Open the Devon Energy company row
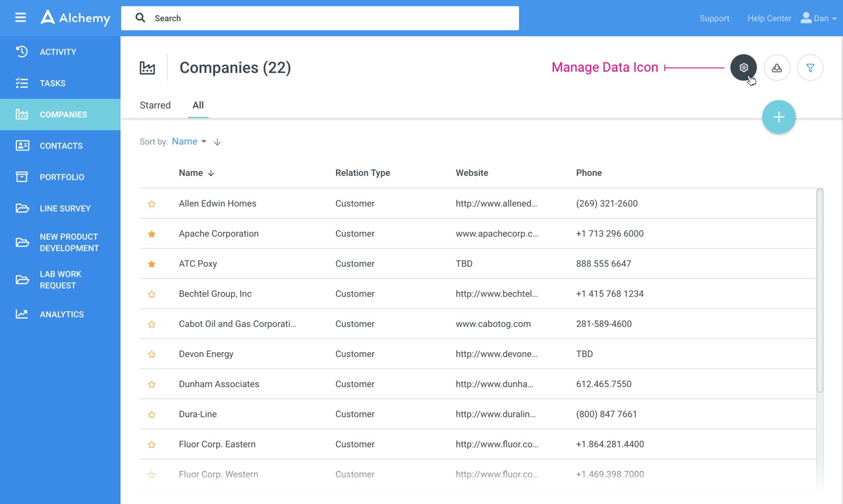843x504 pixels. (x=478, y=354)
